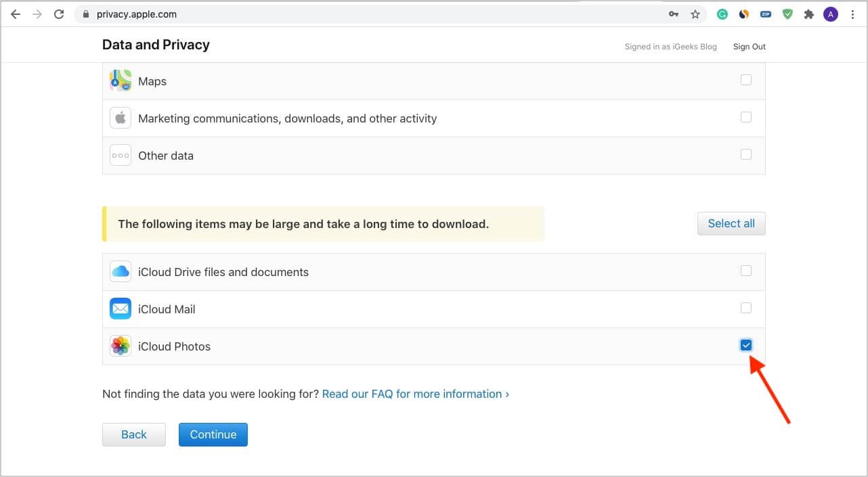This screenshot has width=868, height=477.
Task: Check the Marketing communications checkbox
Action: (745, 117)
